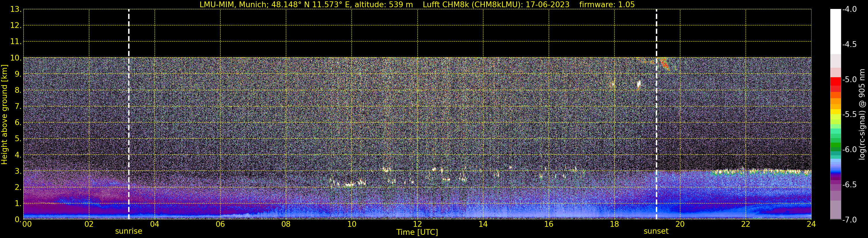Click the height axis tick label '4.'

click(18, 155)
